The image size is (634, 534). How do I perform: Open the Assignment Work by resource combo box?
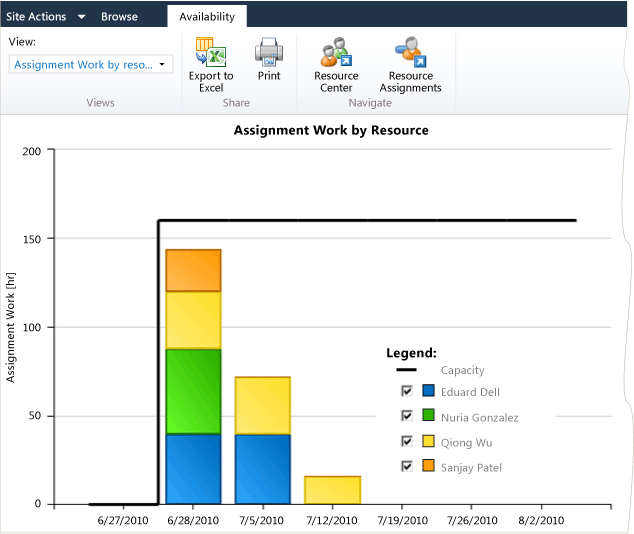(x=91, y=64)
